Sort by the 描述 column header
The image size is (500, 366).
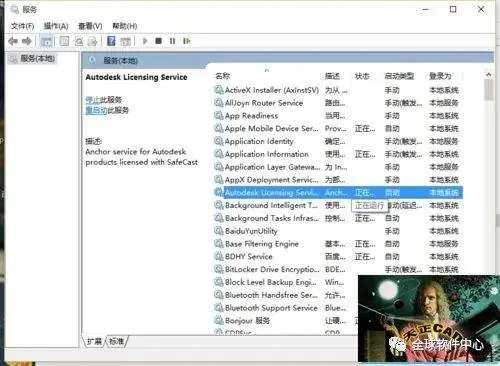[x=332, y=76]
